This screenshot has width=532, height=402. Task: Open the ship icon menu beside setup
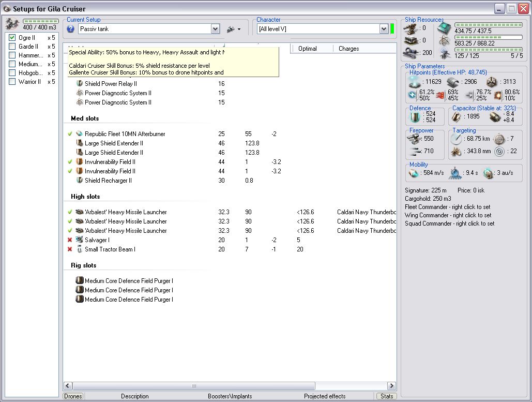(234, 29)
